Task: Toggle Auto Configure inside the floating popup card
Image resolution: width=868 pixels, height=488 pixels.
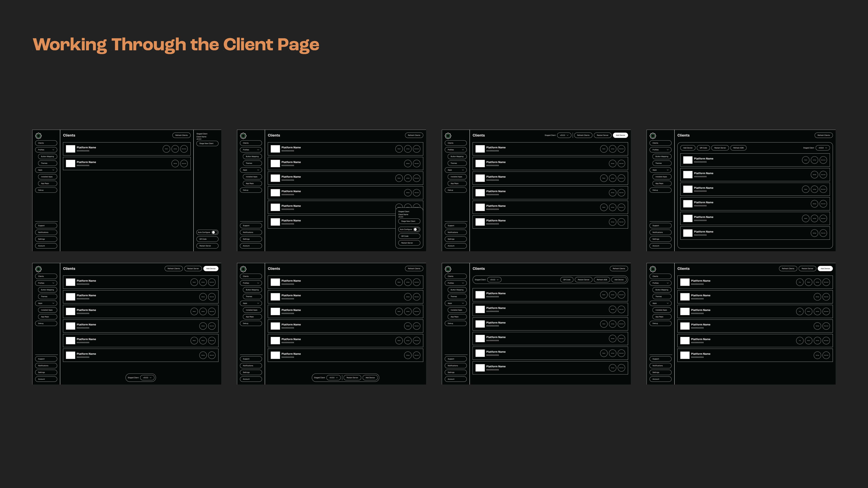Action: coord(416,229)
